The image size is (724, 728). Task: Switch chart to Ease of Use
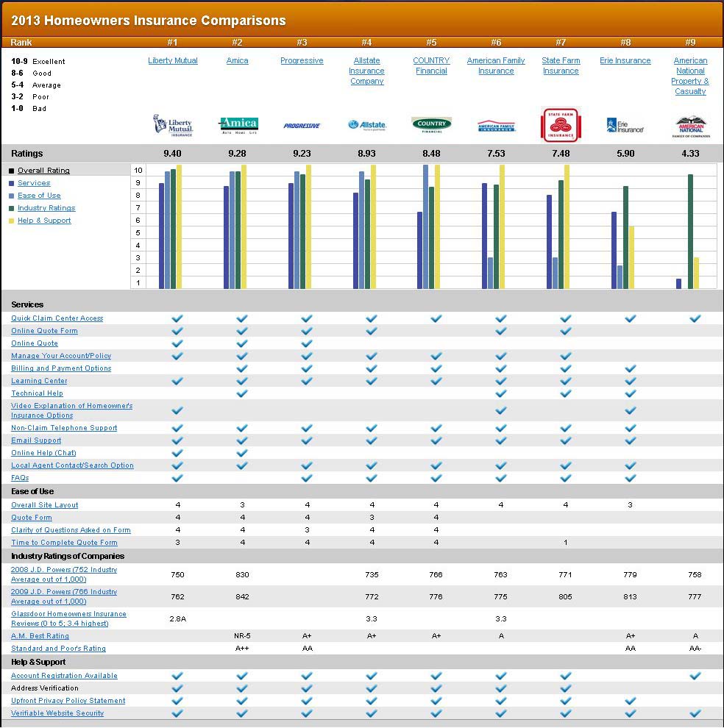coord(39,196)
